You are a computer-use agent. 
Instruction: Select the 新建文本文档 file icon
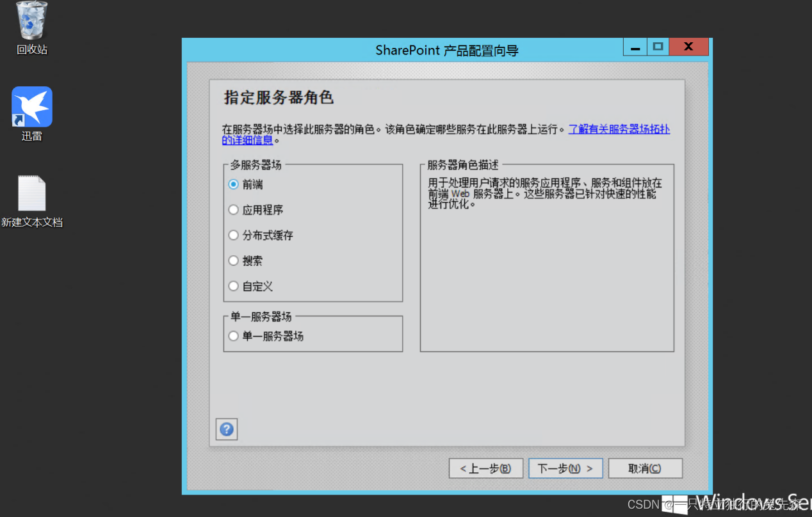pos(31,202)
